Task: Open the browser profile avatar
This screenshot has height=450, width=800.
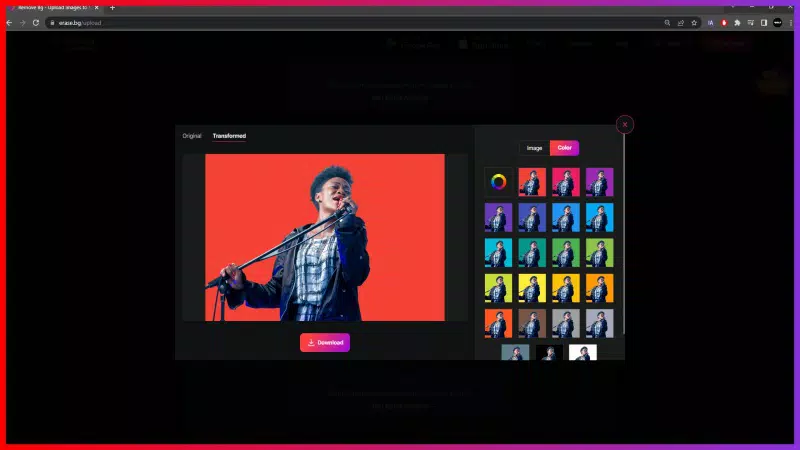Action: tap(778, 23)
